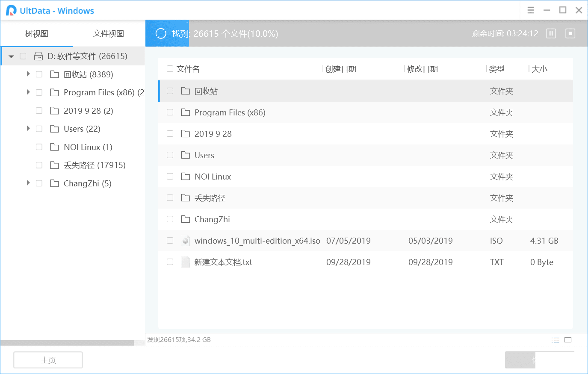The width and height of the screenshot is (588, 374).
Task: Sort by 文件名 column header
Action: (188, 69)
